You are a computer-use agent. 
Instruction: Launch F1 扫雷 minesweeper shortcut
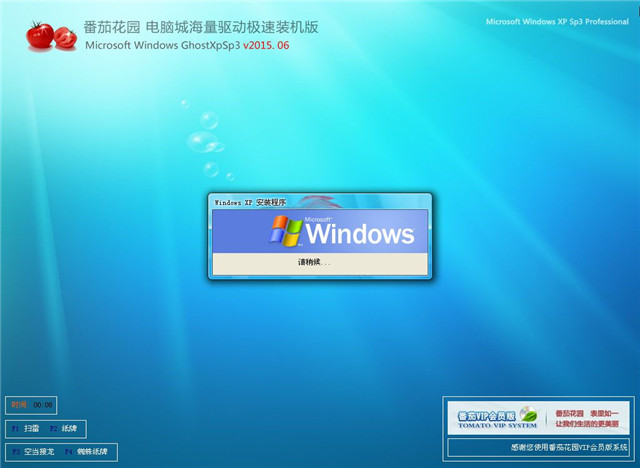[25, 428]
